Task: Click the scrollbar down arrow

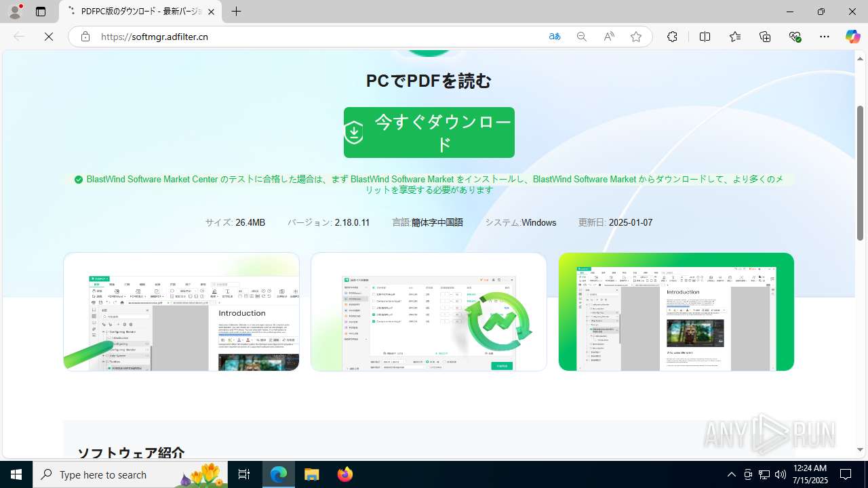Action: (x=860, y=450)
